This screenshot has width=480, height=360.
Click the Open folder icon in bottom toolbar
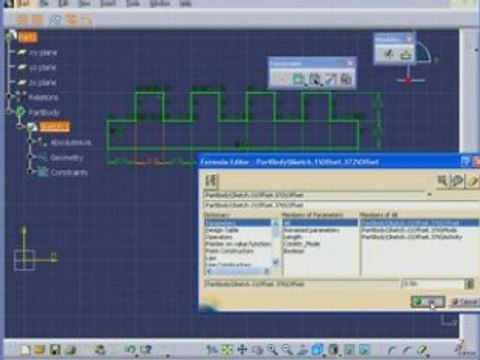(x=39, y=350)
